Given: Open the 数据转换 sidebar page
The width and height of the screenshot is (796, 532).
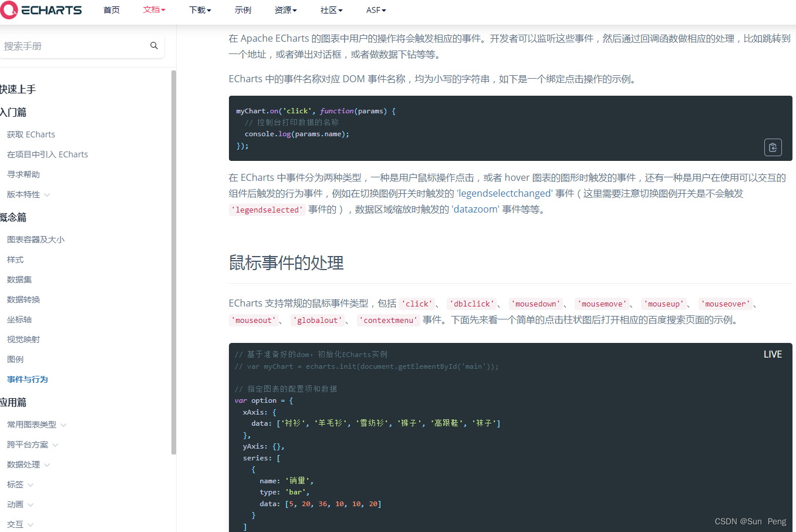Looking at the screenshot, I should point(23,299).
